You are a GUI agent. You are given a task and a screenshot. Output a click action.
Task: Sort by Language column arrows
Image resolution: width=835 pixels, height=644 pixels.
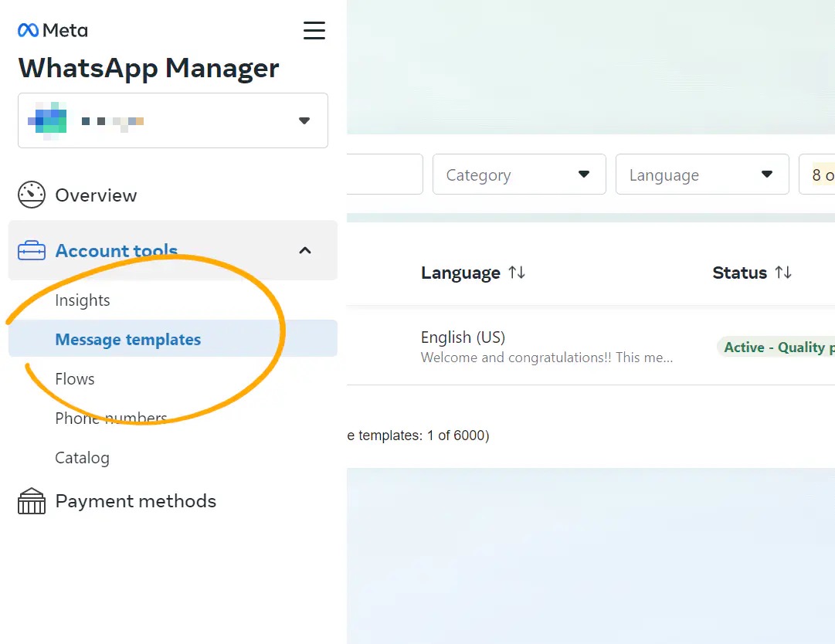[517, 273]
